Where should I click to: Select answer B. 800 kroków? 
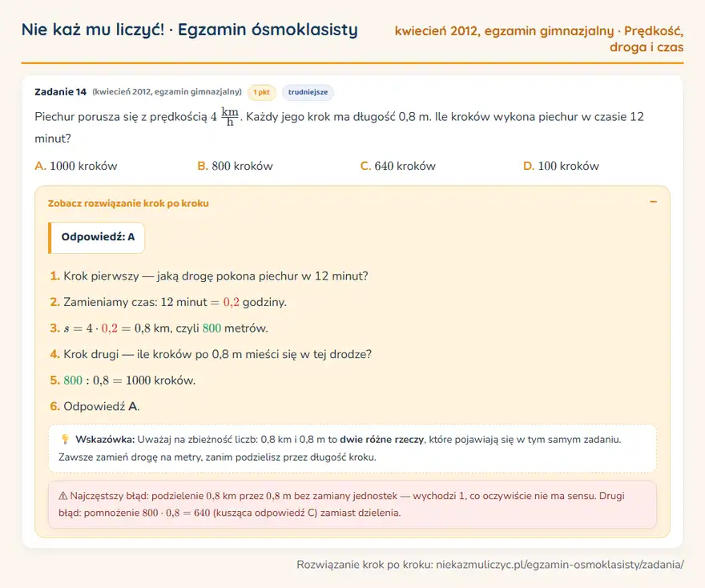pyautogui.click(x=236, y=166)
